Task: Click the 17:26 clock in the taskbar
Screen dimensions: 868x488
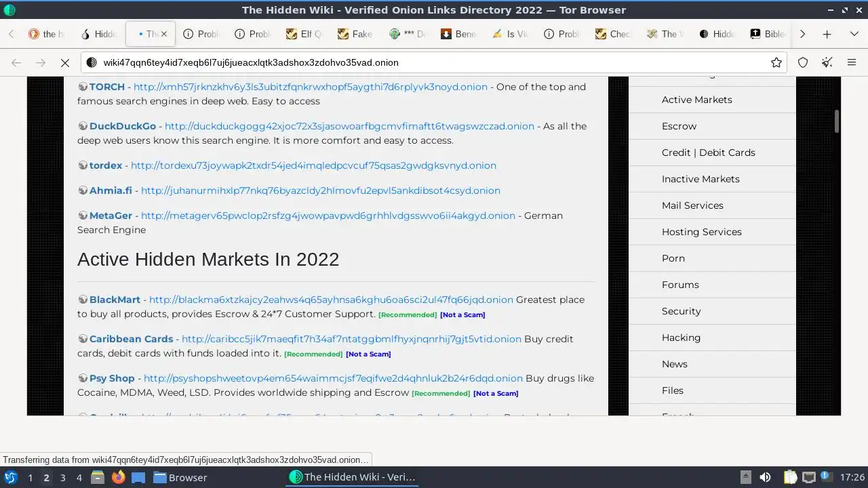Action: pyautogui.click(x=852, y=477)
